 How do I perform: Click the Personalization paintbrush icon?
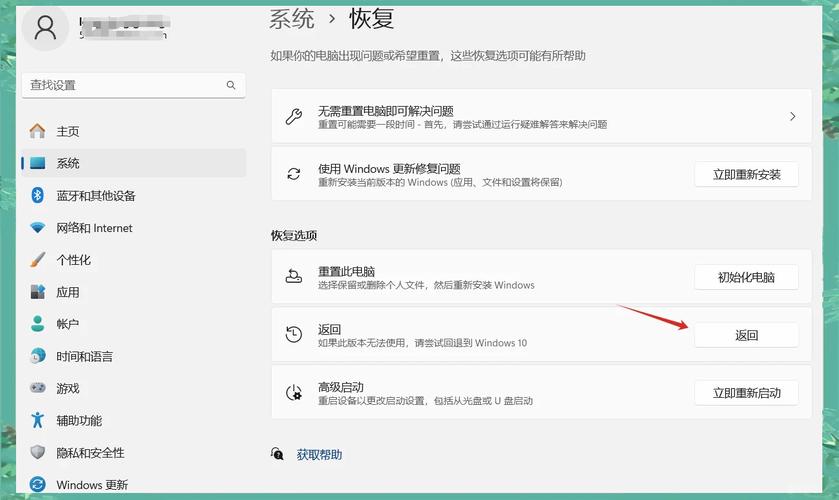click(x=37, y=260)
